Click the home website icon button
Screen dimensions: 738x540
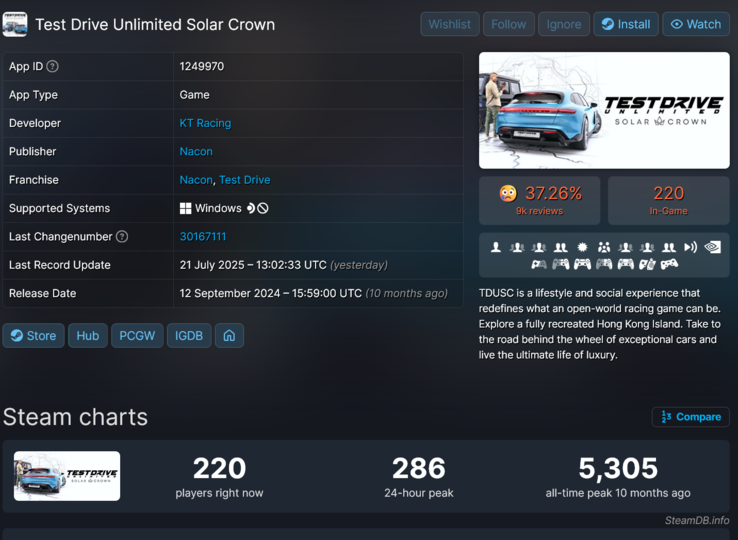point(229,336)
